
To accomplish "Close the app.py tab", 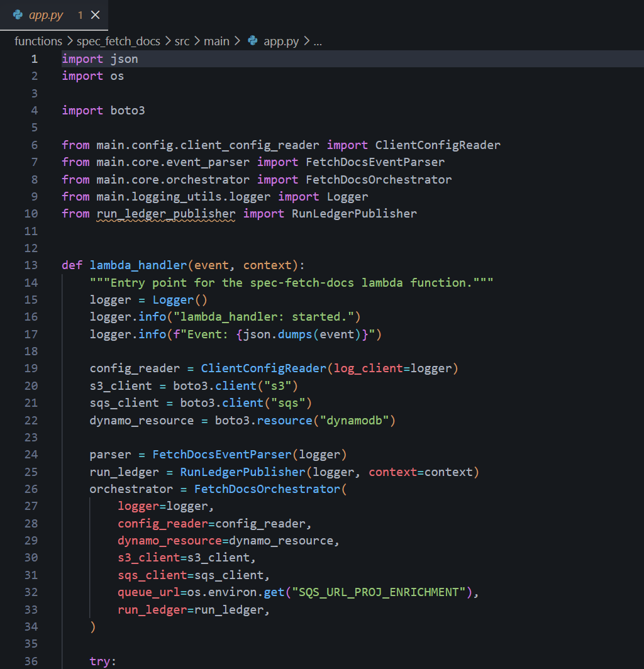I will [96, 15].
